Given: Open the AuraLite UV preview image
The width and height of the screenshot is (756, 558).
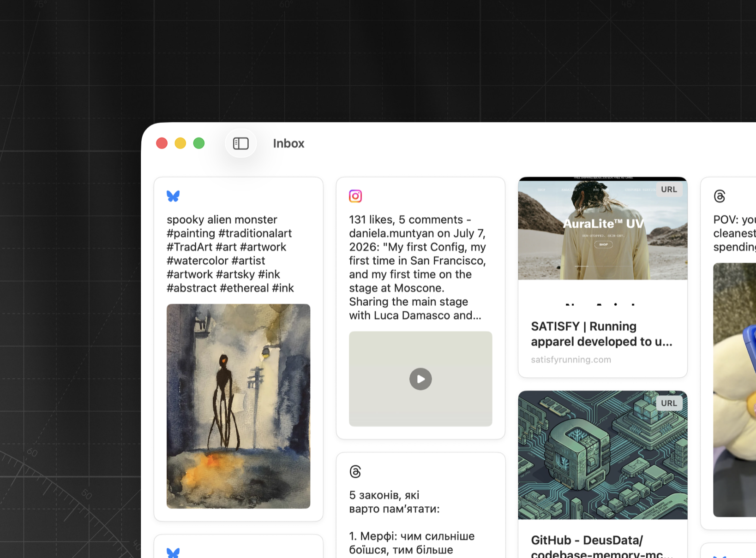Looking at the screenshot, I should tap(603, 228).
